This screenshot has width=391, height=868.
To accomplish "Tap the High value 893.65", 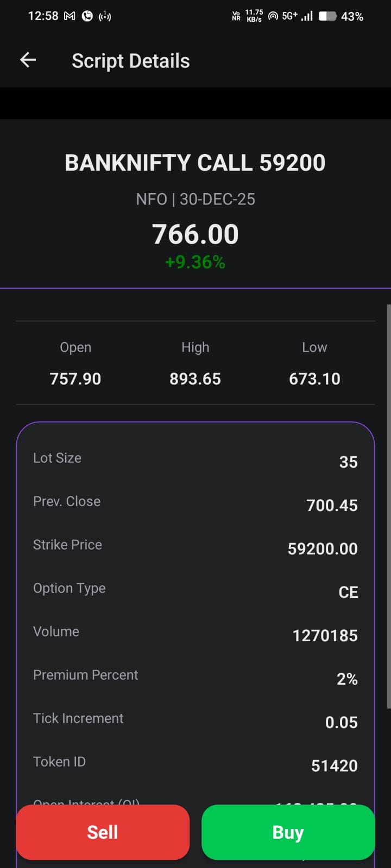I will (x=195, y=379).
